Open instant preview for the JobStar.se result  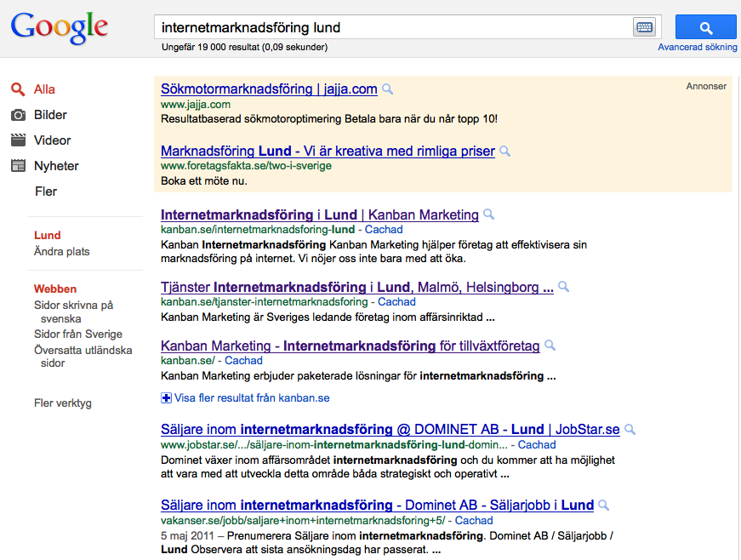(x=630, y=429)
